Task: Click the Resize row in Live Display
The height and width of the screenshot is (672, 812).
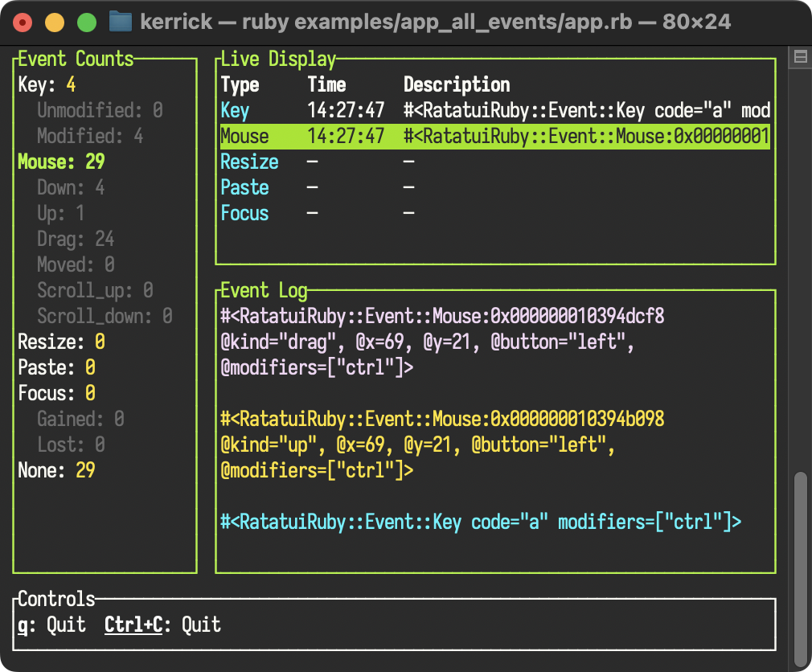Action: click(x=495, y=162)
